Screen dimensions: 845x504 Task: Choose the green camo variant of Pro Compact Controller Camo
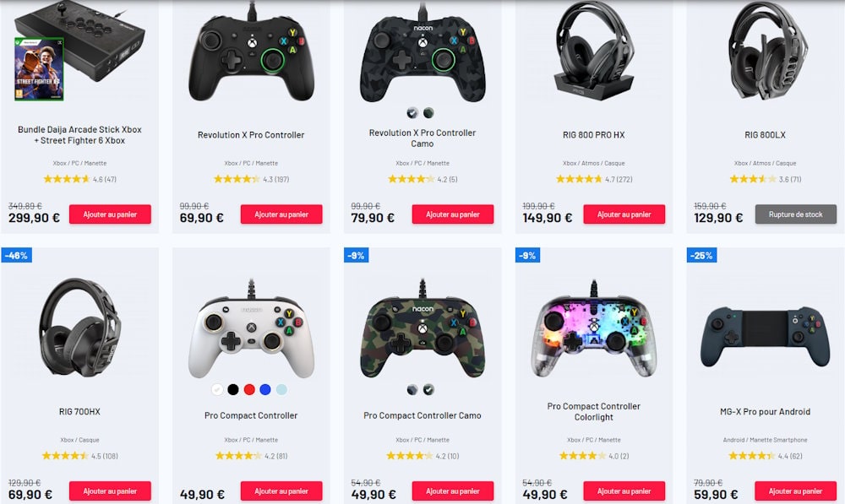(x=428, y=390)
